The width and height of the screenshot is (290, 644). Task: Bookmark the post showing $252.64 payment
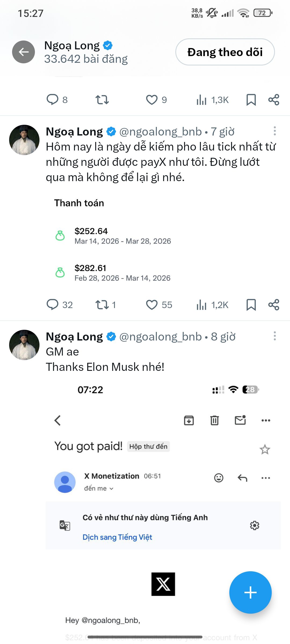(x=251, y=305)
